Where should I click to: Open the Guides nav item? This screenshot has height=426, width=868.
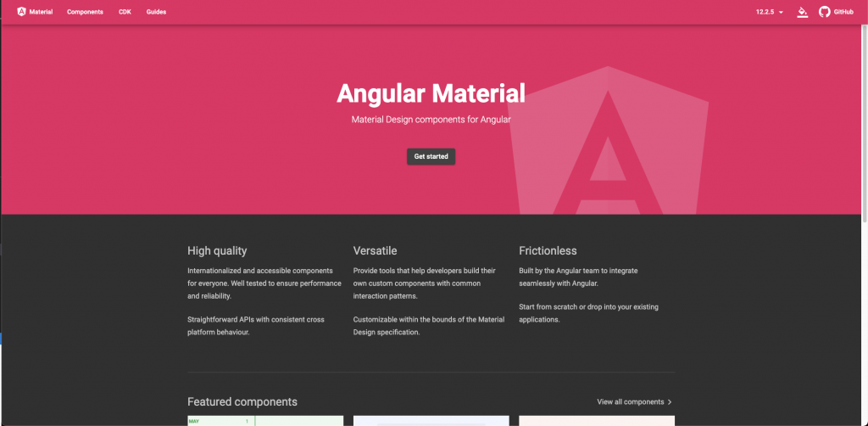pyautogui.click(x=156, y=12)
